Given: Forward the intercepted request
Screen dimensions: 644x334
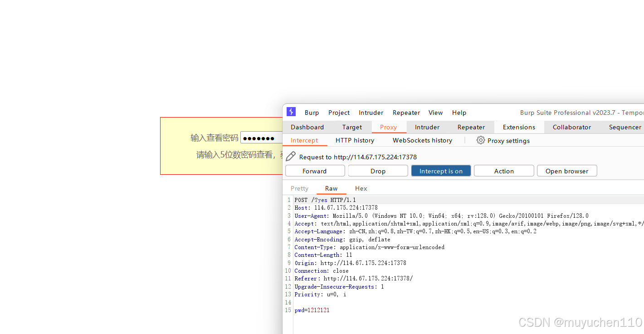Looking at the screenshot, I should (x=315, y=171).
